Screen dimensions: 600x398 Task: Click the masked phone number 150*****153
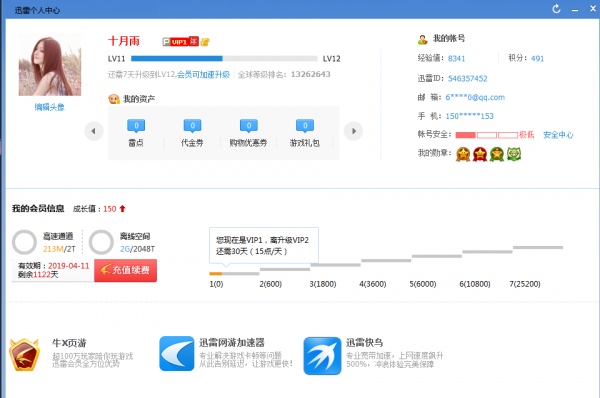[x=470, y=116]
